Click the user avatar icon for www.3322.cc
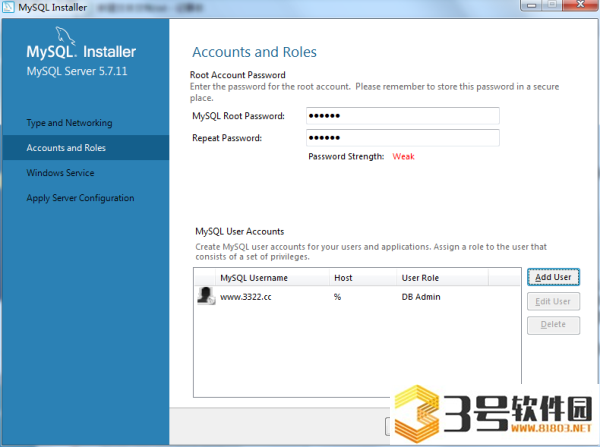Image resolution: width=600 pixels, height=447 pixels. pos(206,296)
